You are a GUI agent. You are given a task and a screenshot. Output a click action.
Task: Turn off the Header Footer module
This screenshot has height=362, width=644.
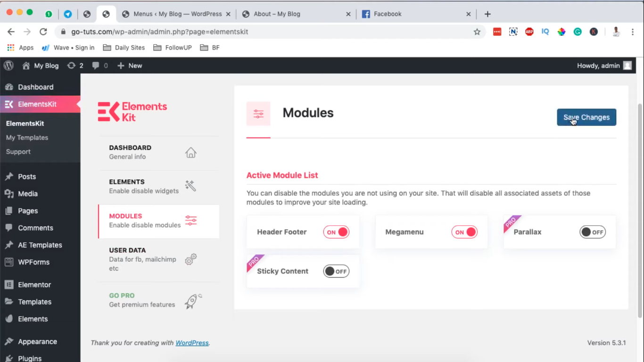336,232
